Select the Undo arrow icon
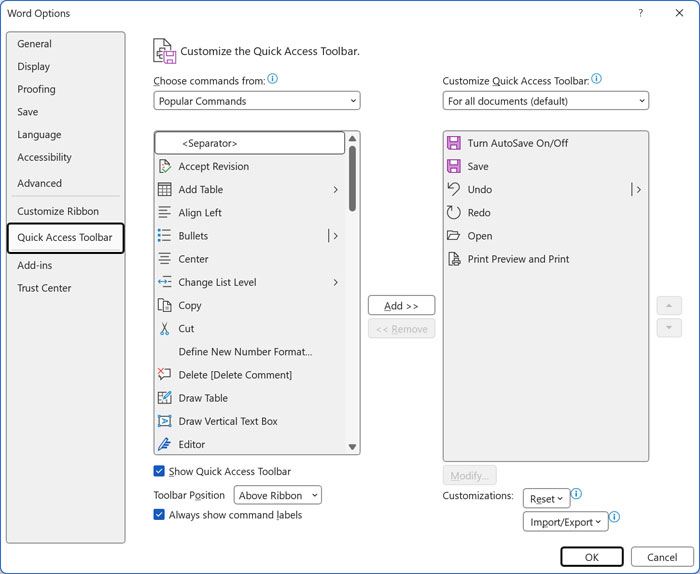This screenshot has width=700, height=574. 454,189
